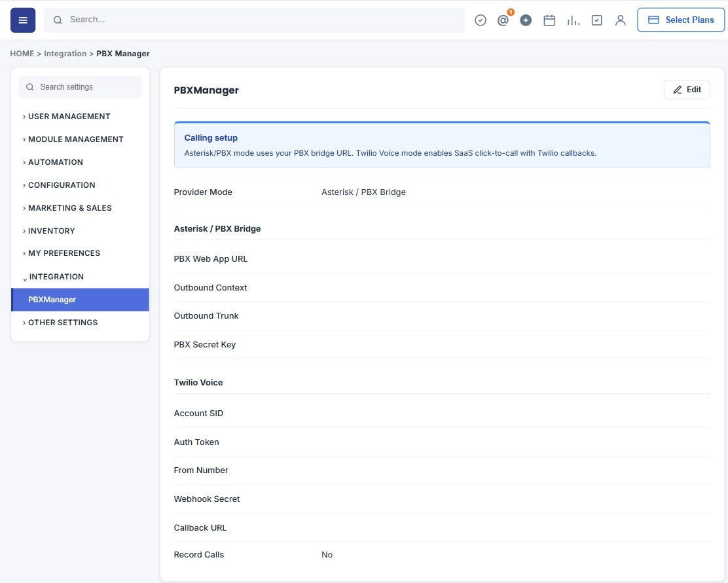Click the Provider Mode value Asterisk / PBX Bridge
Viewport: 728px width, 583px height.
pyautogui.click(x=363, y=192)
